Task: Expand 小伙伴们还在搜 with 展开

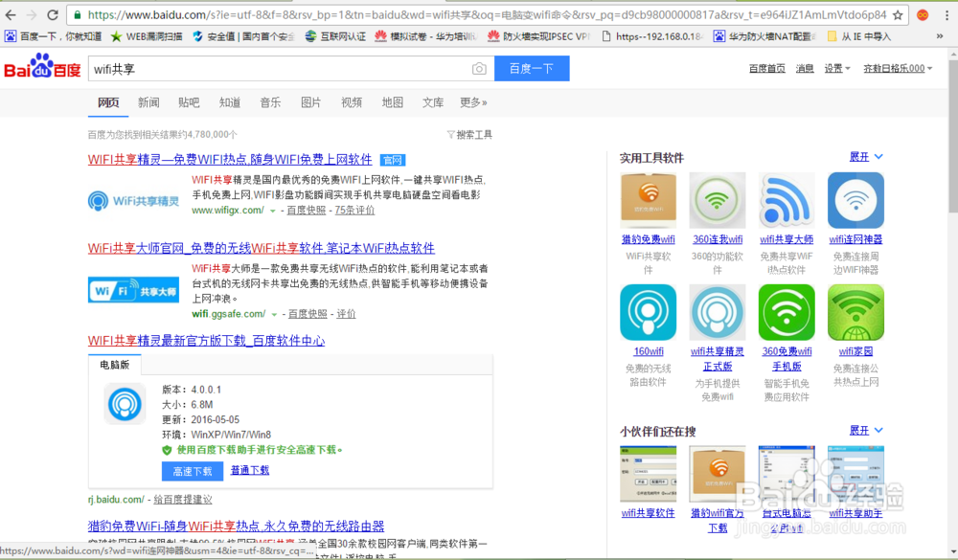Action: click(x=866, y=431)
